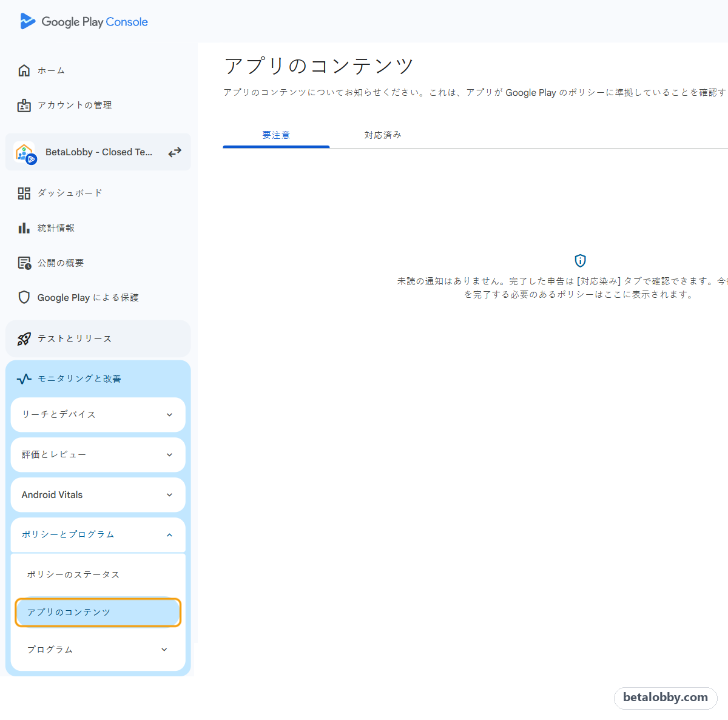
Task: Click the statistics bar chart icon
Action: (24, 228)
